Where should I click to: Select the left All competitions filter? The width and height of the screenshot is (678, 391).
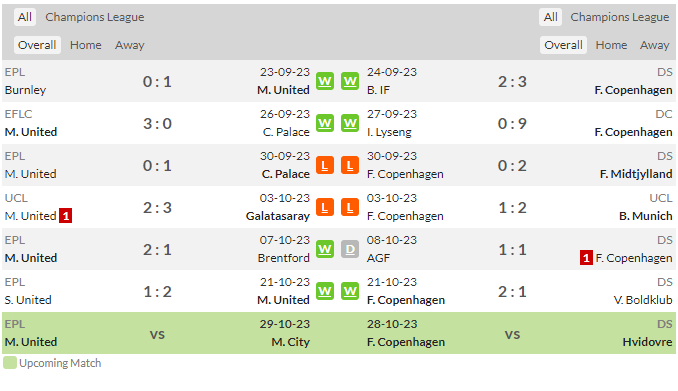click(x=25, y=17)
